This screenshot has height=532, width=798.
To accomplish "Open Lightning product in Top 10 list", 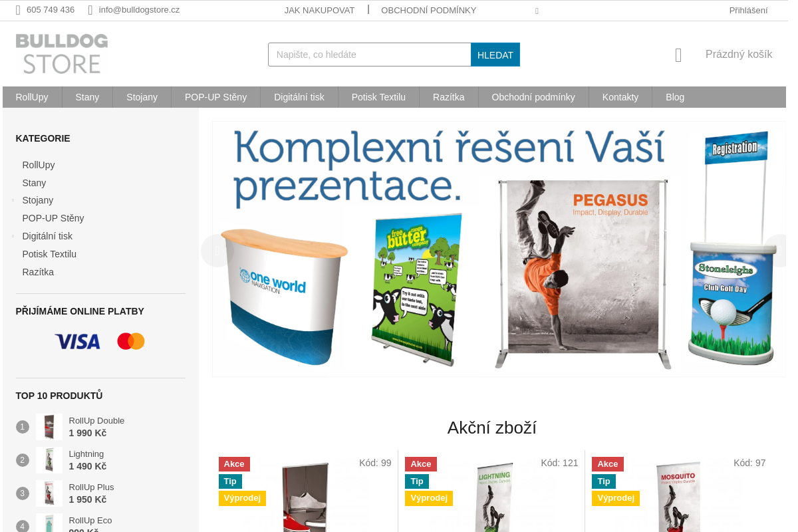I will pyautogui.click(x=86, y=454).
